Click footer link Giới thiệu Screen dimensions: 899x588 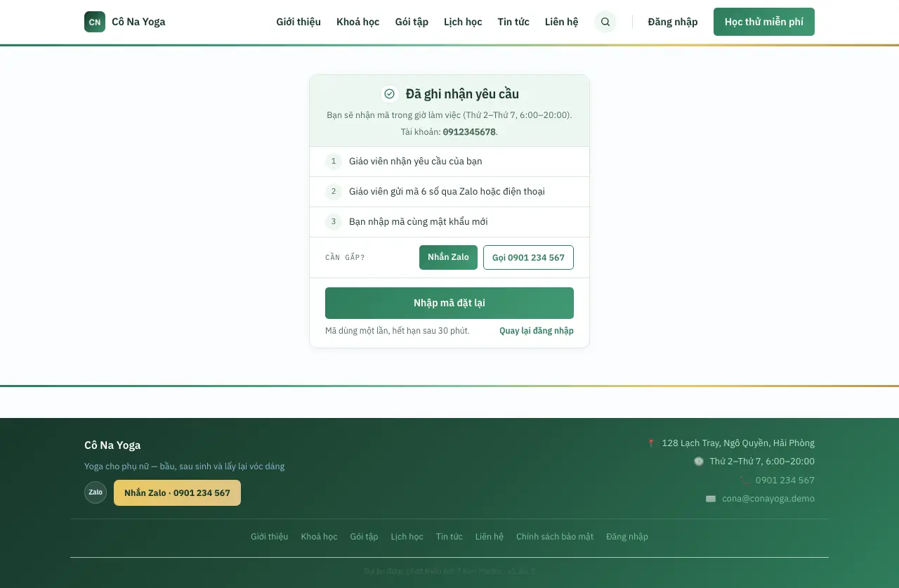coord(270,537)
